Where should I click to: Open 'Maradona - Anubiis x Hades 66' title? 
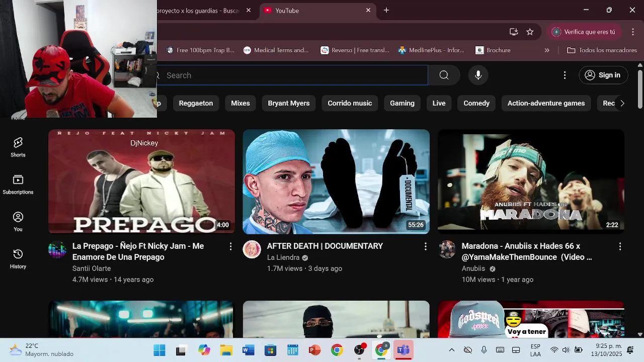coord(527,251)
